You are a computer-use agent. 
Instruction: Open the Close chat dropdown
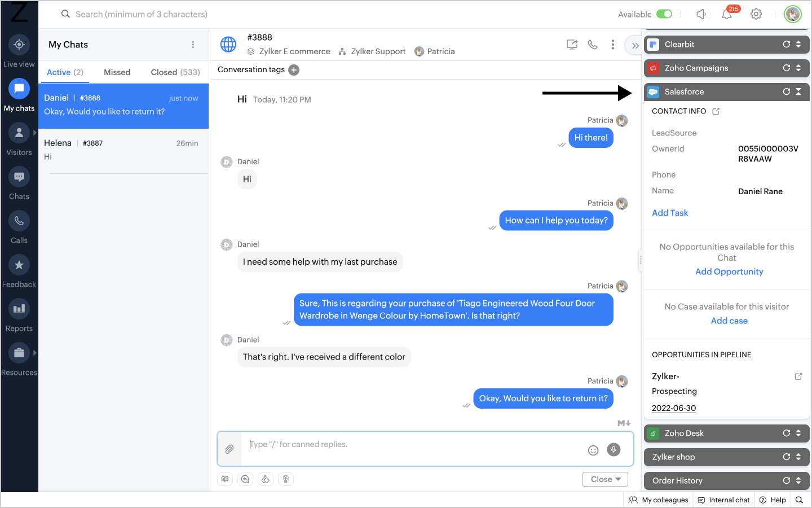[605, 479]
